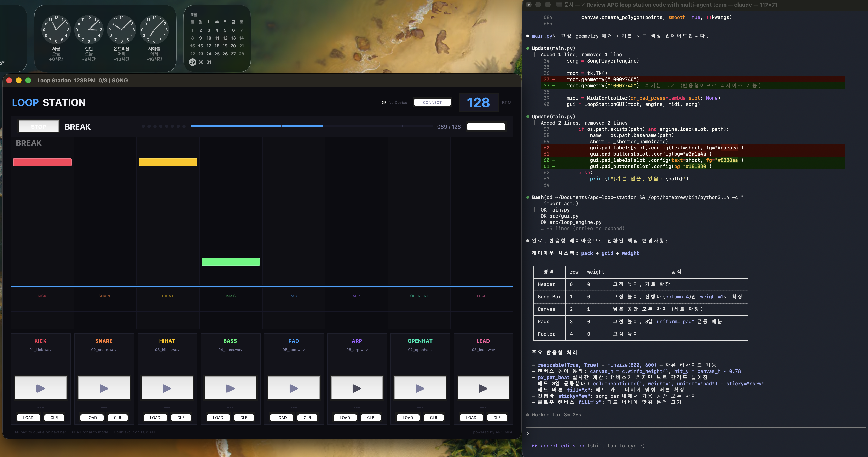This screenshot has width=868, height=457.
Task: Click the terminal prompt input line
Action: coord(694,433)
